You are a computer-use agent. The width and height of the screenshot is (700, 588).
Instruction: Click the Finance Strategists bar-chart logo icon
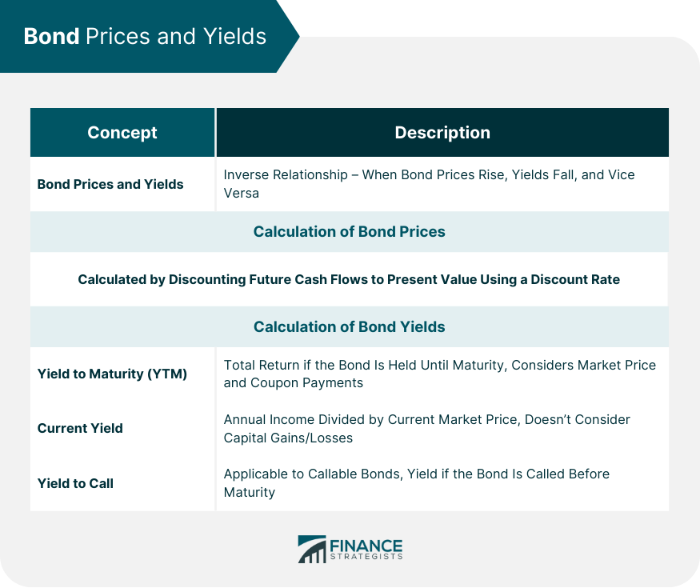coord(311,549)
